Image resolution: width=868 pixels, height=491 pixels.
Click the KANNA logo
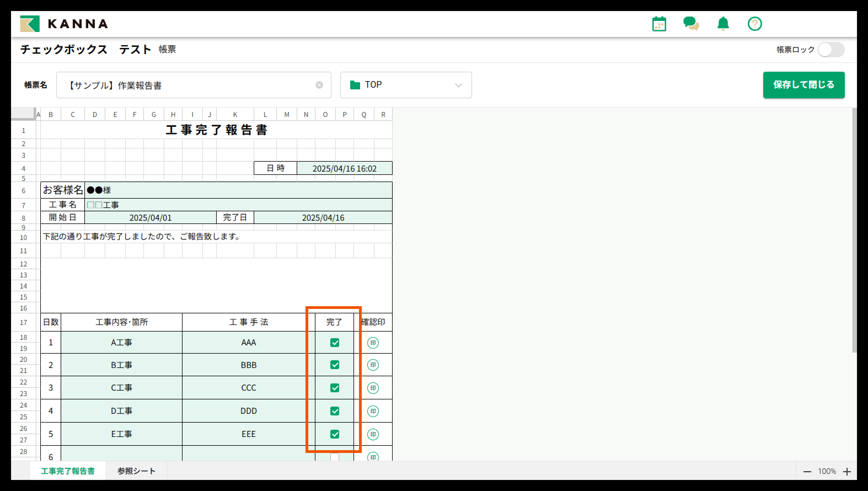[64, 24]
